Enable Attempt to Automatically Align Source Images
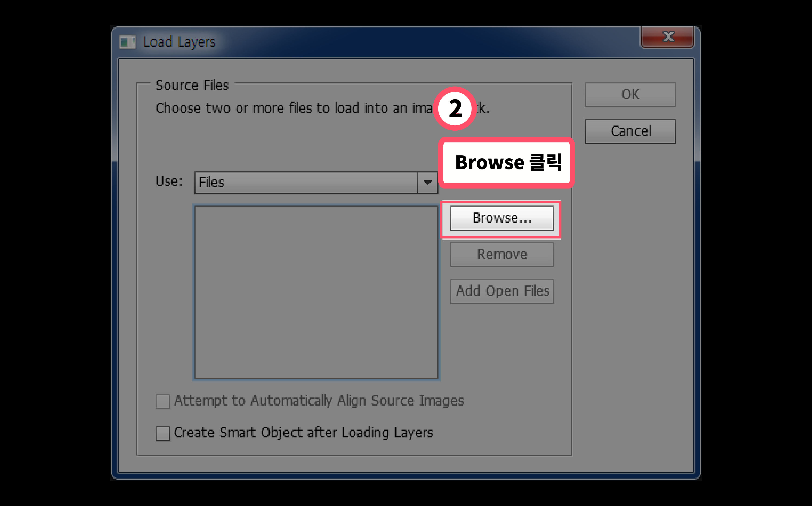 click(x=163, y=401)
